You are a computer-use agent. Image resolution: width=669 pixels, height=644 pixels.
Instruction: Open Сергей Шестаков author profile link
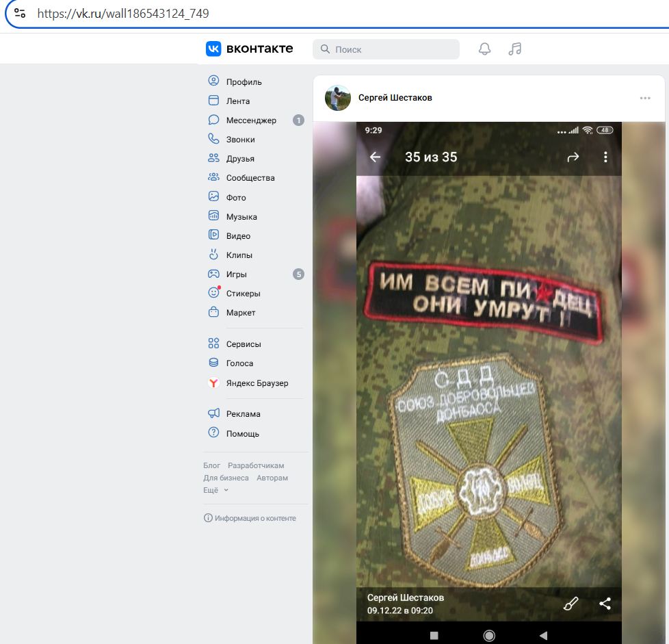(x=395, y=98)
